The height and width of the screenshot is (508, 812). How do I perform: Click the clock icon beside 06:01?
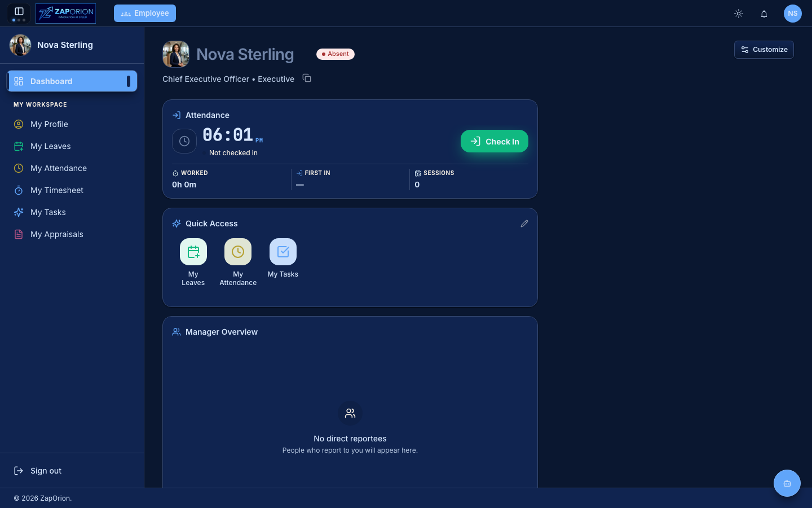184,141
